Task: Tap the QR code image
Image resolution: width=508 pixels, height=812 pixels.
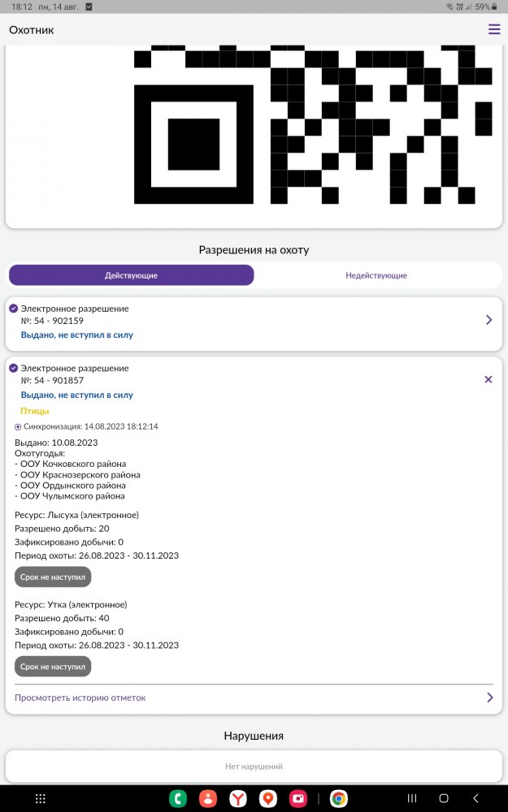Action: (x=313, y=126)
